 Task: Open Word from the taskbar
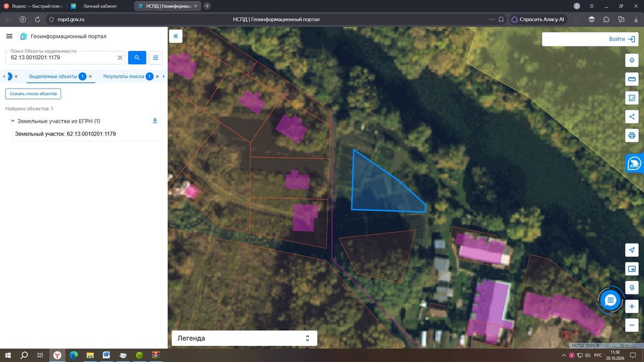pos(106,355)
